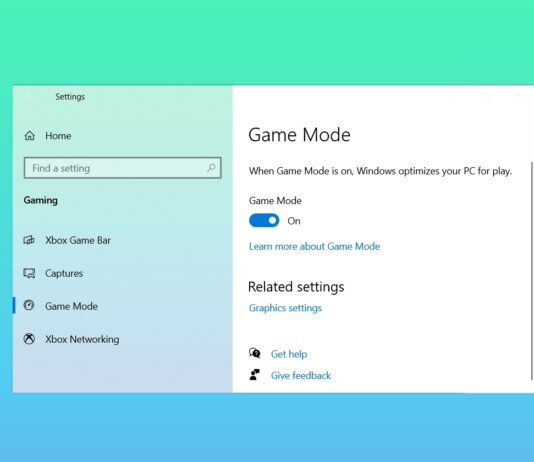
Task: Click the Game Mode gauge icon
Action: pyautogui.click(x=29, y=305)
